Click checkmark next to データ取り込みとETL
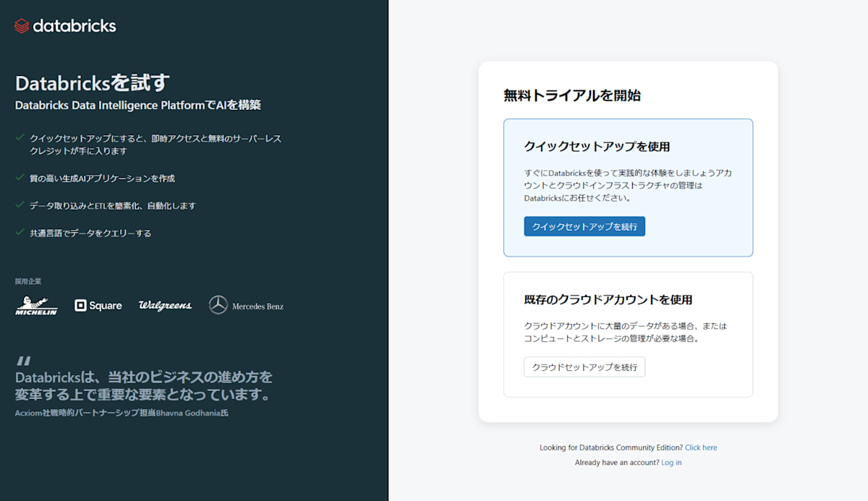Viewport: 868px width, 501px height. tap(20, 205)
